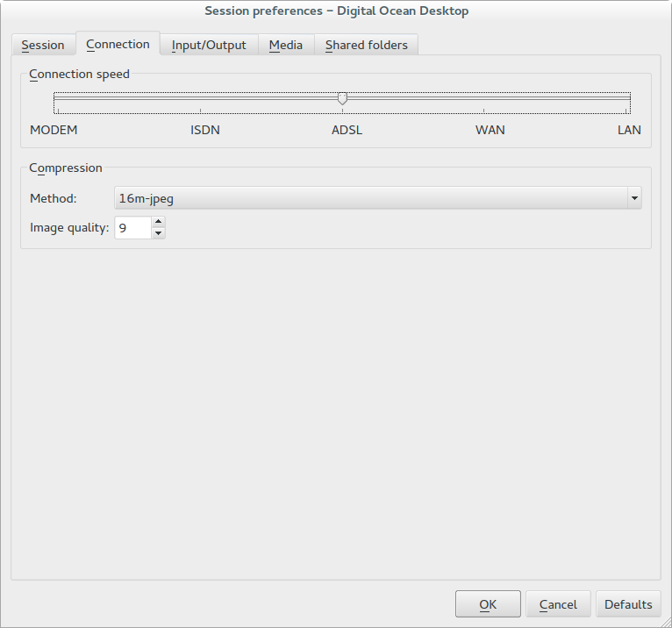Restore settings with Defaults button
The width and height of the screenshot is (672, 628).
pyautogui.click(x=628, y=604)
